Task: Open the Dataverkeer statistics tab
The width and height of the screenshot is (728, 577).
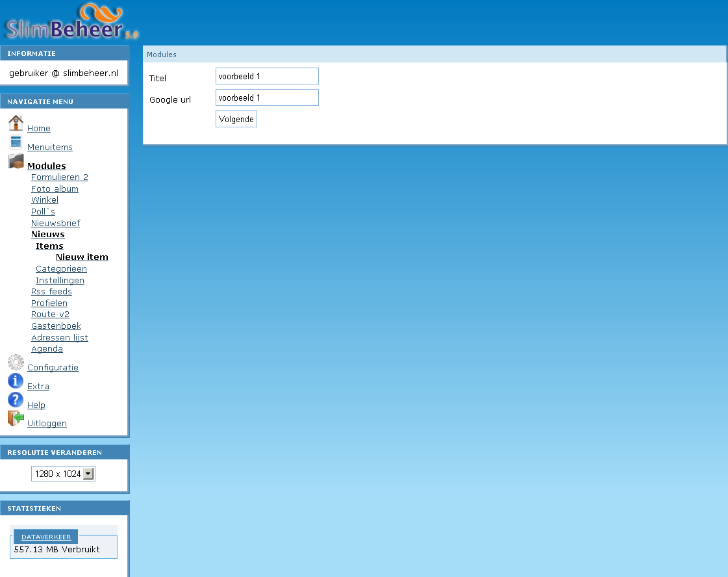Action: point(46,537)
